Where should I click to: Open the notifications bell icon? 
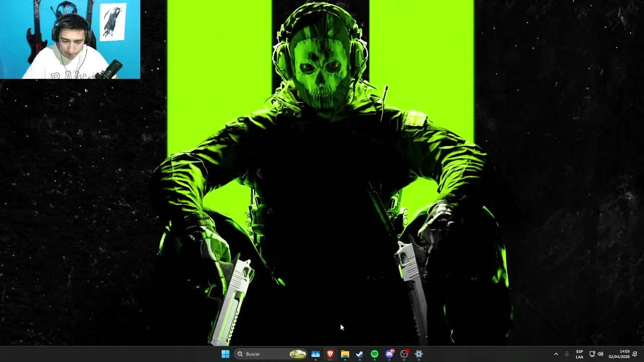(x=635, y=354)
